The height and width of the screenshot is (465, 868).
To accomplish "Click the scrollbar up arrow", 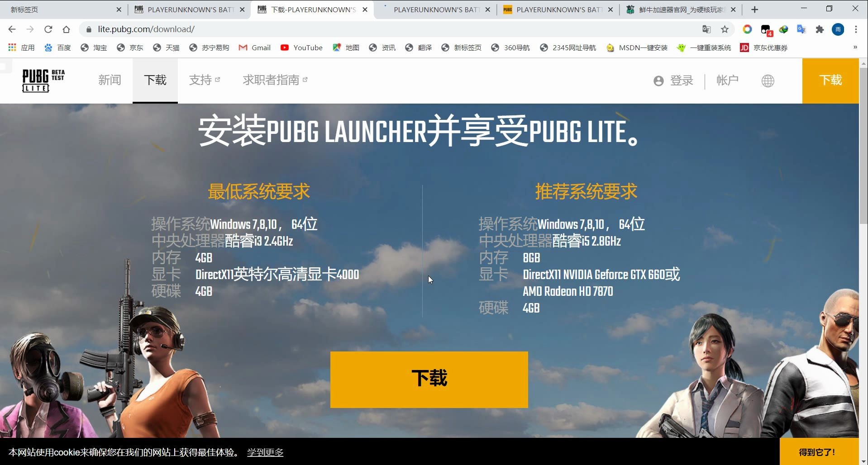I will tap(863, 63).
